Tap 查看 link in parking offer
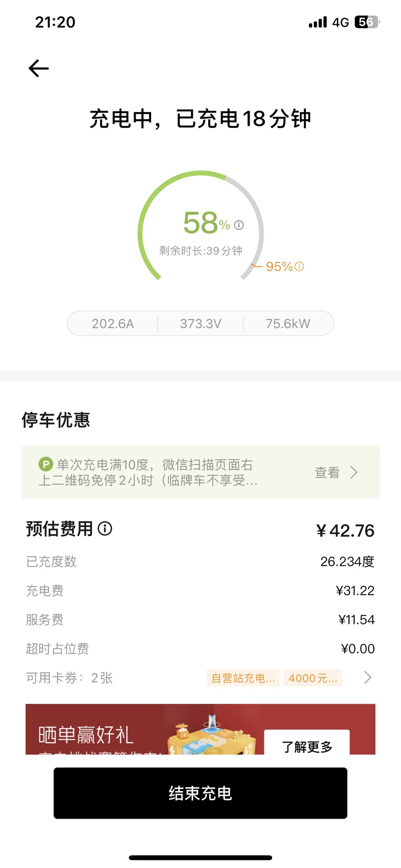401x868 pixels. (x=327, y=472)
